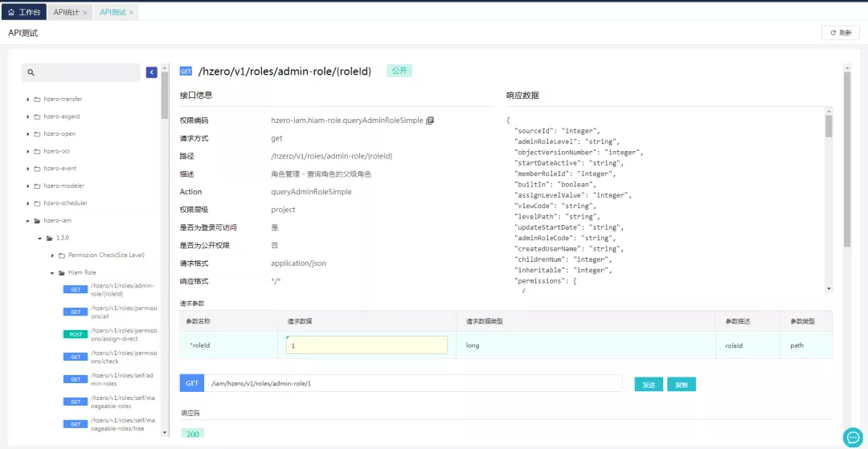This screenshot has width=868, height=449.
Task: Open the chat support bubble icon
Action: pyautogui.click(x=852, y=437)
